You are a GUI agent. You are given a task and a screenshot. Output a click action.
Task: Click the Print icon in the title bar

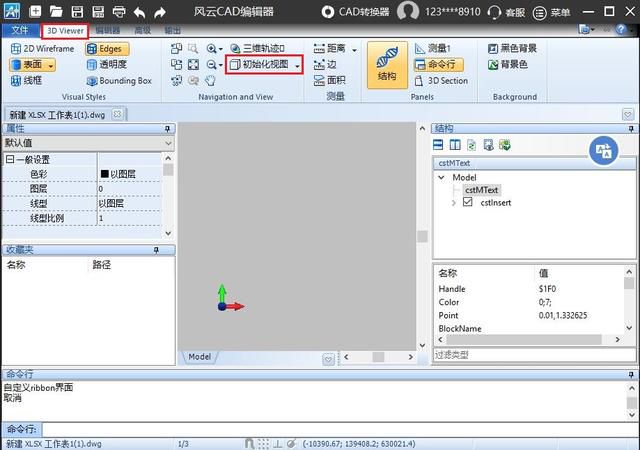pyautogui.click(x=119, y=11)
